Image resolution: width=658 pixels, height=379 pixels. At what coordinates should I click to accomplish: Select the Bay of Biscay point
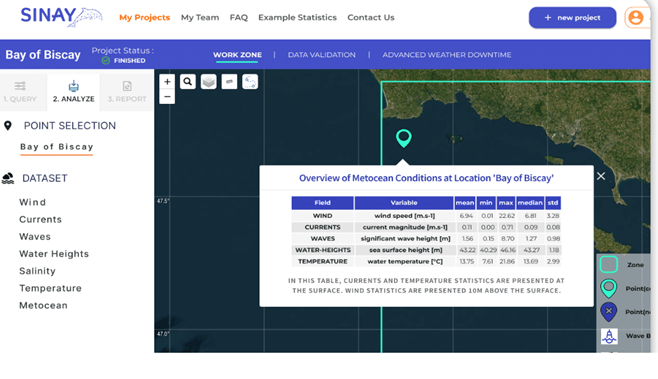tap(57, 147)
